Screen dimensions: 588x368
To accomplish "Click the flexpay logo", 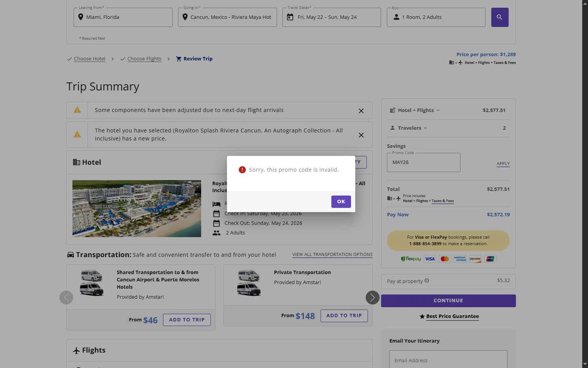I will (x=411, y=259).
